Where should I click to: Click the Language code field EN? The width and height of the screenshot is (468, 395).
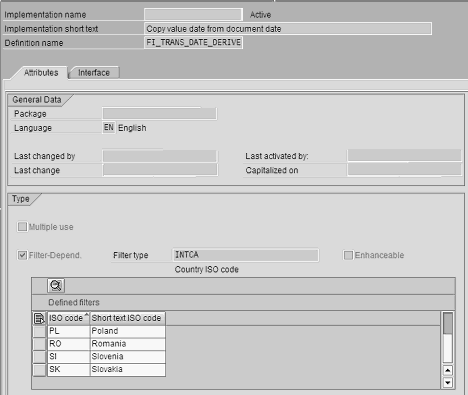109,128
